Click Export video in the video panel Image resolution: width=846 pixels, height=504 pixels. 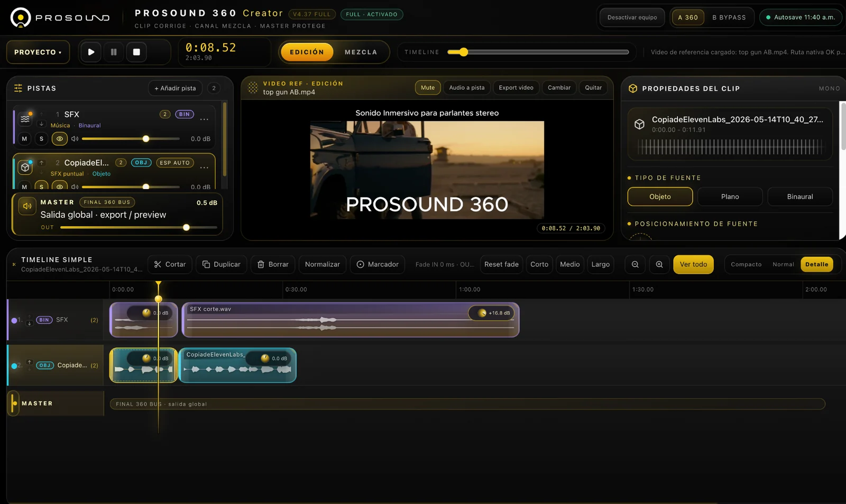point(516,88)
